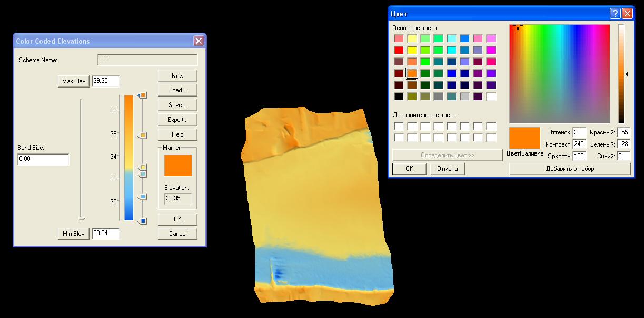Select the orange marker at the top of the elevation ramp
Image resolution: width=644 pixels, height=318 pixels.
point(143,95)
